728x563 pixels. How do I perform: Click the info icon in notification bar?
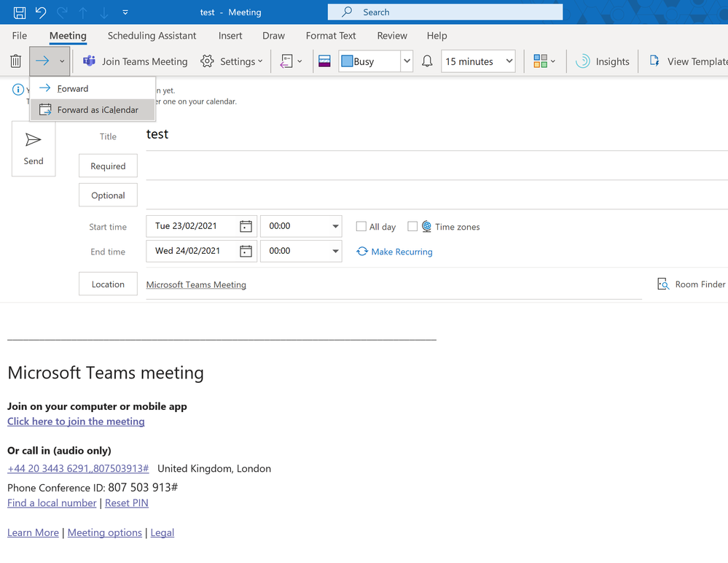click(x=18, y=90)
